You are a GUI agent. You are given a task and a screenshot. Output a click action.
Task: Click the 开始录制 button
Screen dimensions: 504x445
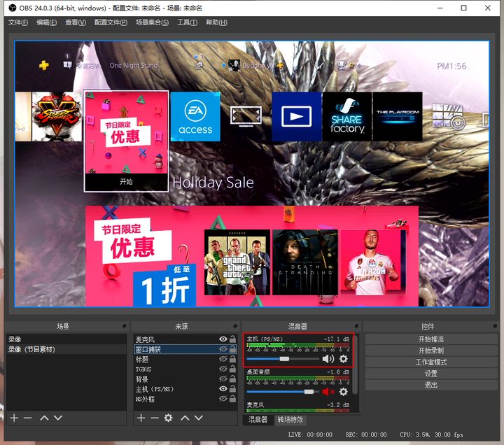point(431,351)
